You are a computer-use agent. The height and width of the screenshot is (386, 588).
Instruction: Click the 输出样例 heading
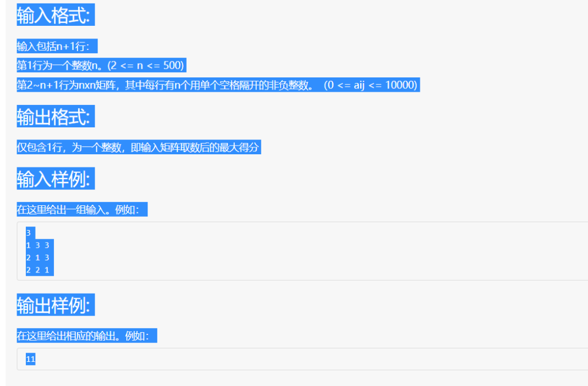(x=55, y=305)
